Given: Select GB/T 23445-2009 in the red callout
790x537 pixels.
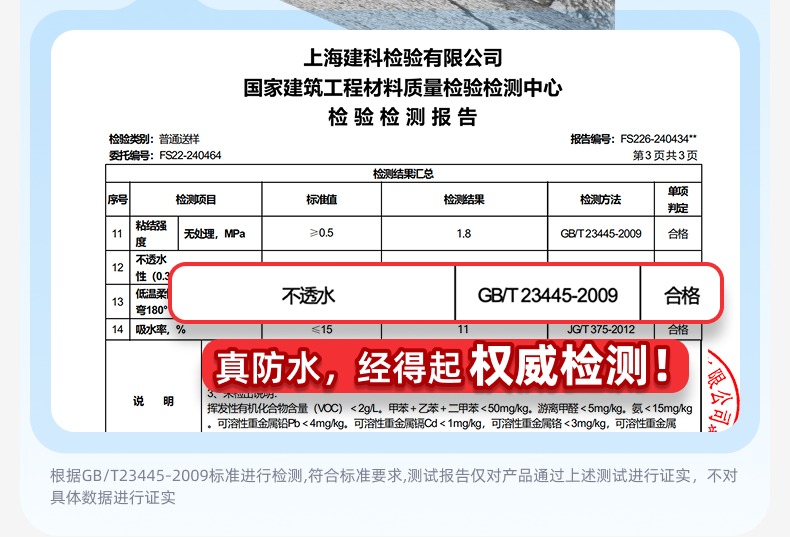Looking at the screenshot, I should (x=548, y=295).
